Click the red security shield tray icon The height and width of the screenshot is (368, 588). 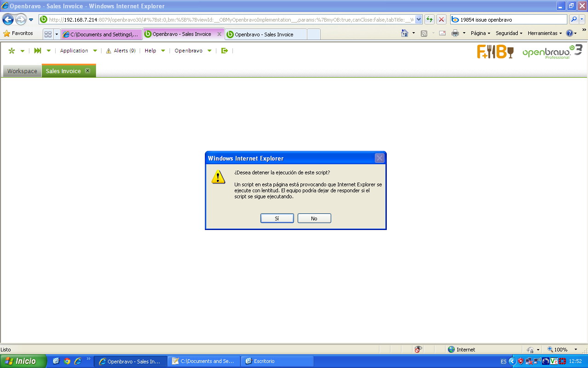pyautogui.click(x=520, y=361)
